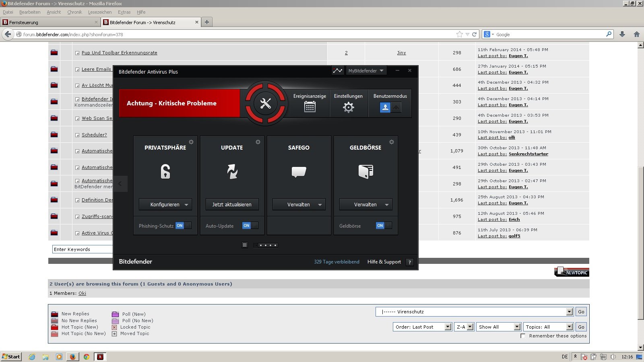Open Z-A sort direction dropdown
This screenshot has width=644, height=362.
[x=464, y=327]
